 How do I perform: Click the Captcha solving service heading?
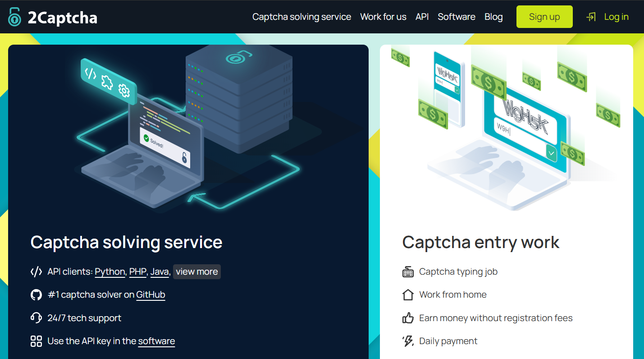[x=126, y=243]
